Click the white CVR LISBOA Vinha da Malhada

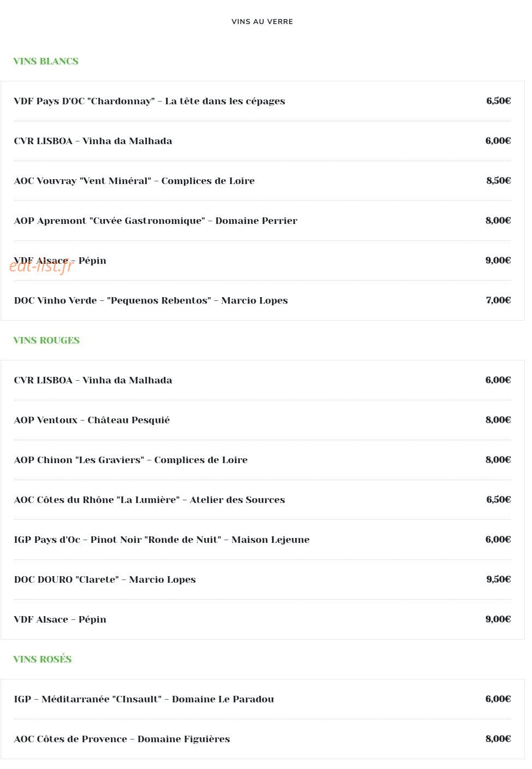262,141
